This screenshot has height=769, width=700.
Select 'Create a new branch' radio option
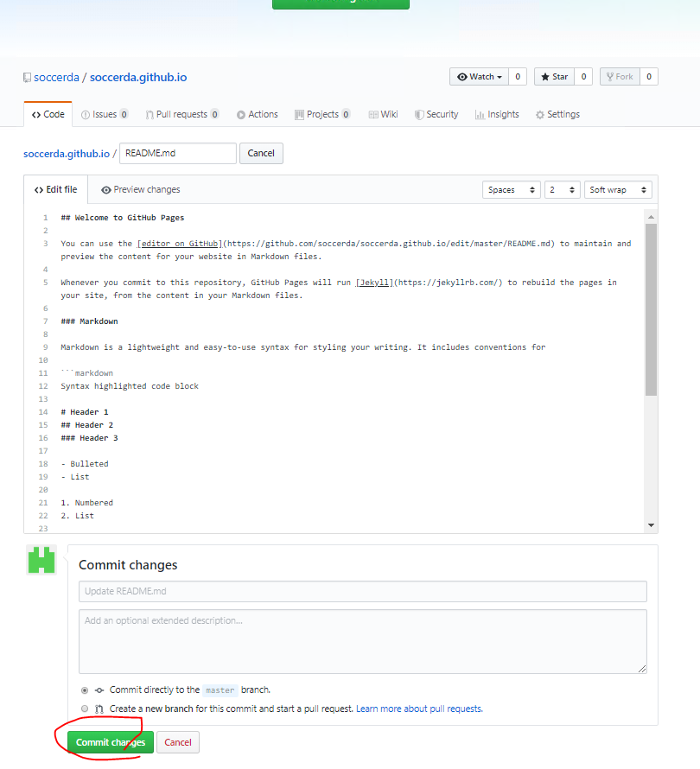pos(85,709)
